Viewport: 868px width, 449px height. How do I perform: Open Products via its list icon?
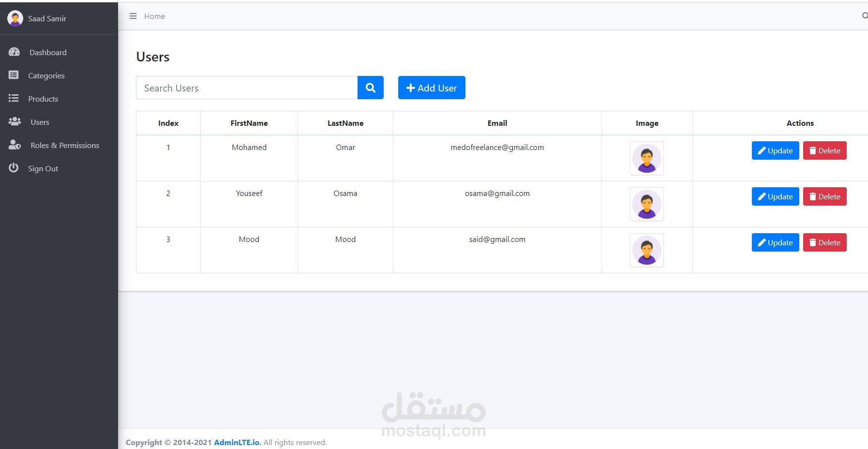(x=15, y=98)
